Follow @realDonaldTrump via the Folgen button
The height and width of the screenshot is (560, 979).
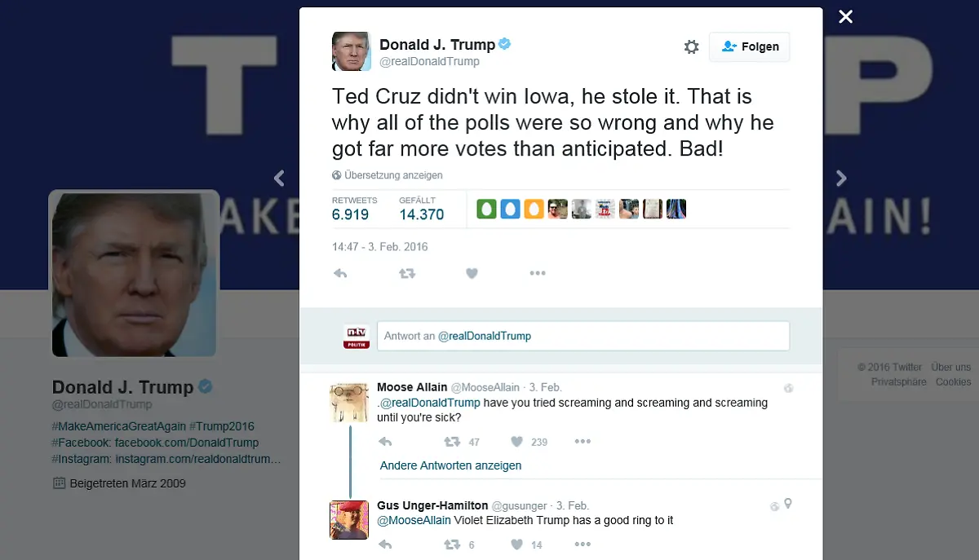[749, 46]
